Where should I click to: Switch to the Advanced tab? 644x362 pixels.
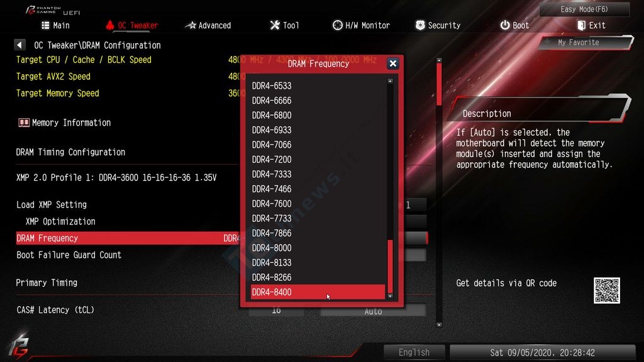tap(208, 25)
